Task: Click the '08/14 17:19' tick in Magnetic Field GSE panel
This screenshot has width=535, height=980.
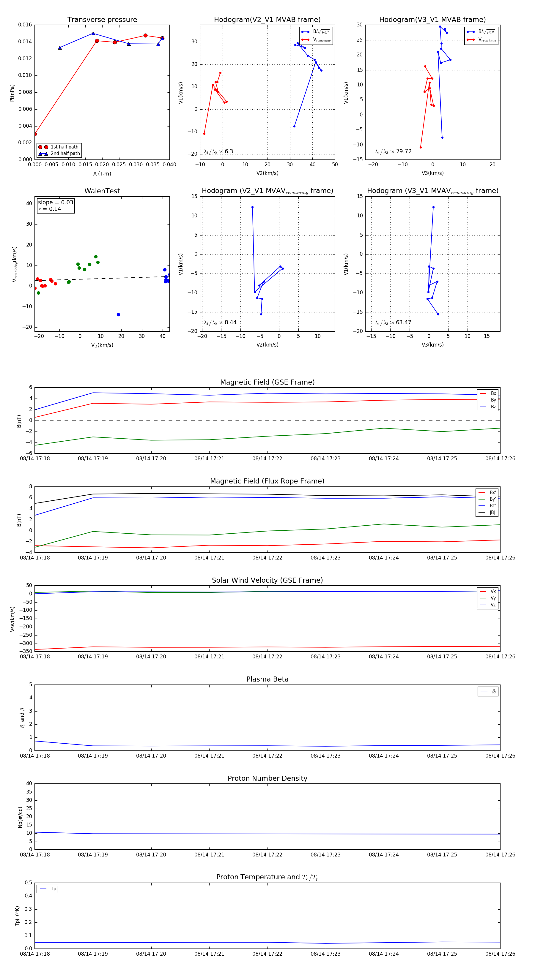Action: [93, 459]
